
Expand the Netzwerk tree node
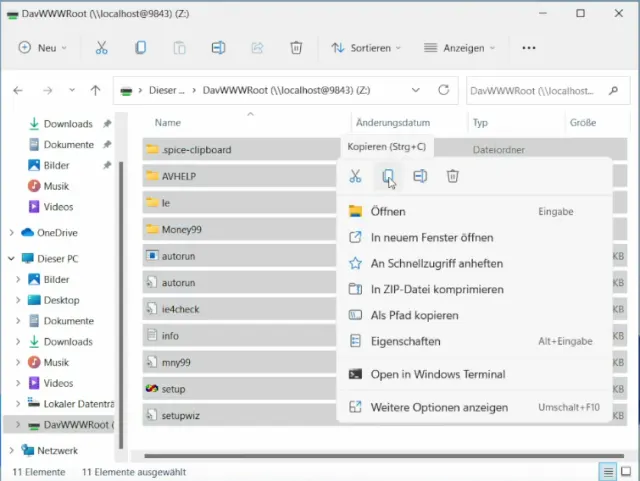12,451
